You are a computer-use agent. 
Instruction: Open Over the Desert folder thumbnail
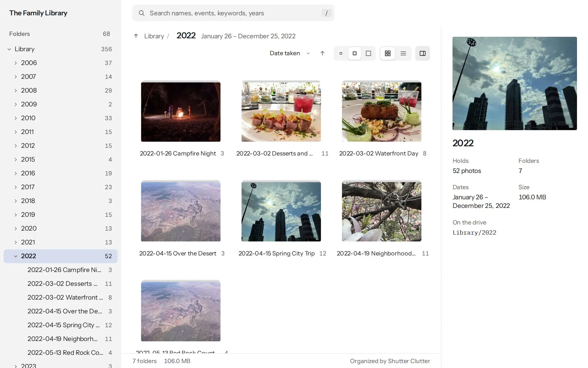[181, 212]
